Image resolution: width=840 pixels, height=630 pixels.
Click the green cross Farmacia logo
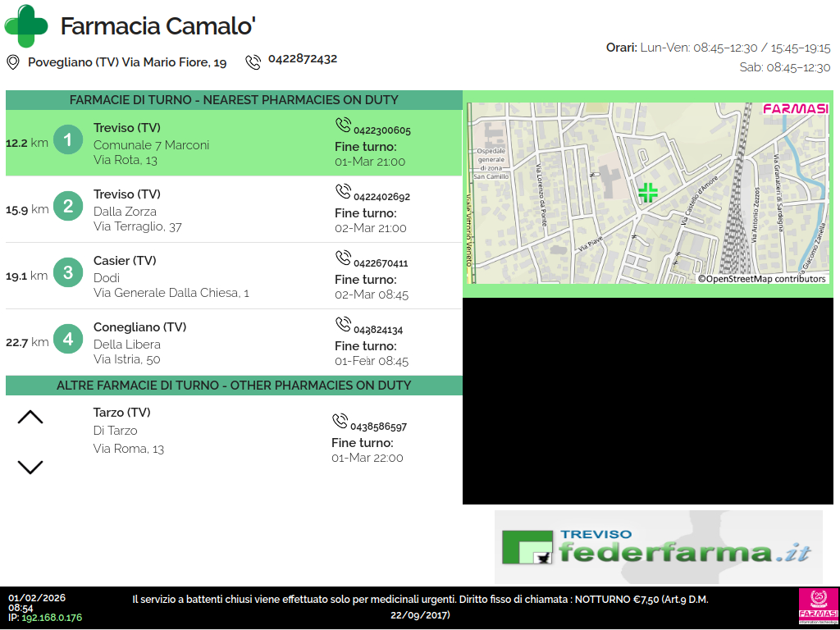(x=26, y=26)
